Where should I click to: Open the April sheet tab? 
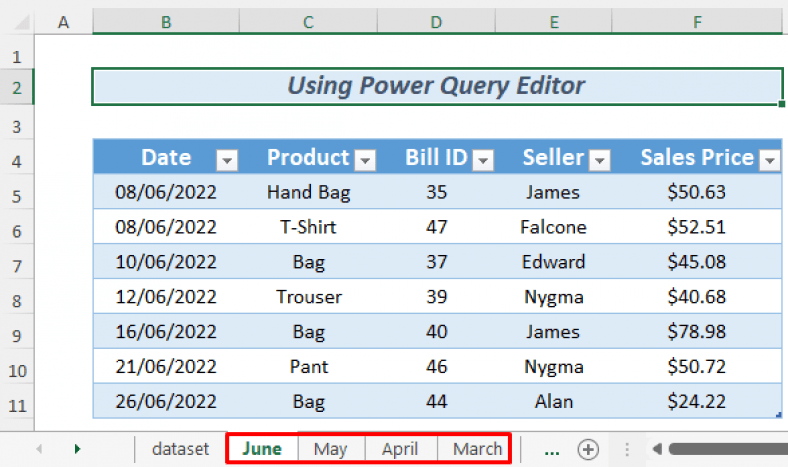[400, 449]
